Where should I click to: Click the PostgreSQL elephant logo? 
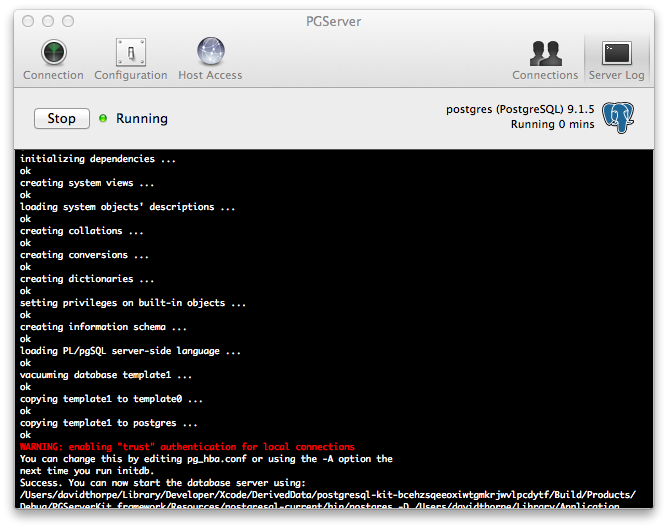coord(618,117)
